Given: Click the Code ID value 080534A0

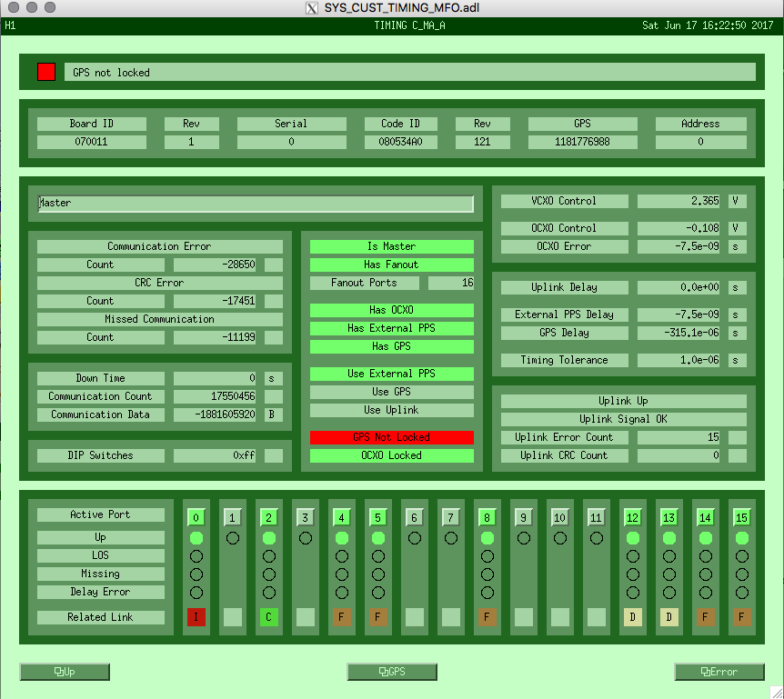Looking at the screenshot, I should 400,142.
